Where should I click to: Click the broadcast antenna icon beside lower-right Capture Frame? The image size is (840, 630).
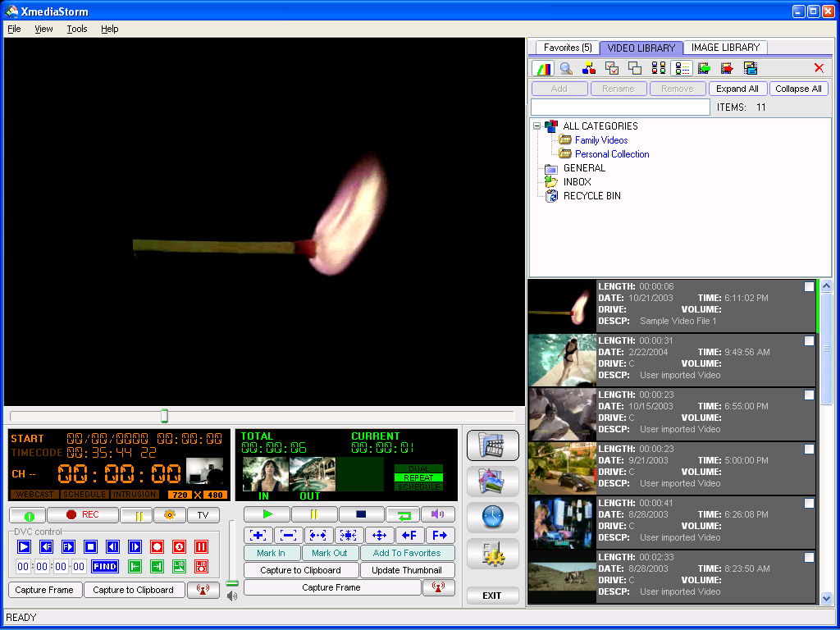tap(439, 587)
